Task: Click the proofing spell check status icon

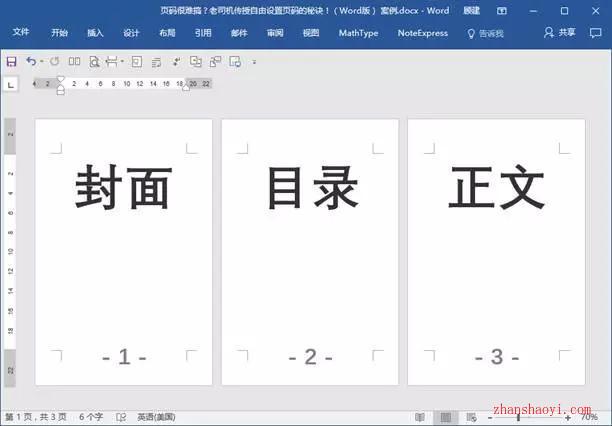Action: pos(121,417)
